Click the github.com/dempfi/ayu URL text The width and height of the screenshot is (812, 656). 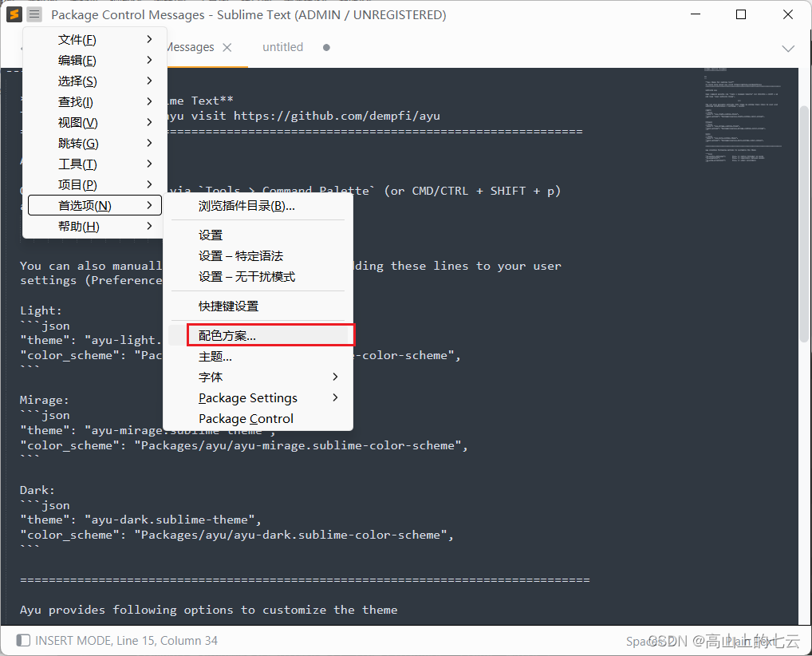pos(337,116)
